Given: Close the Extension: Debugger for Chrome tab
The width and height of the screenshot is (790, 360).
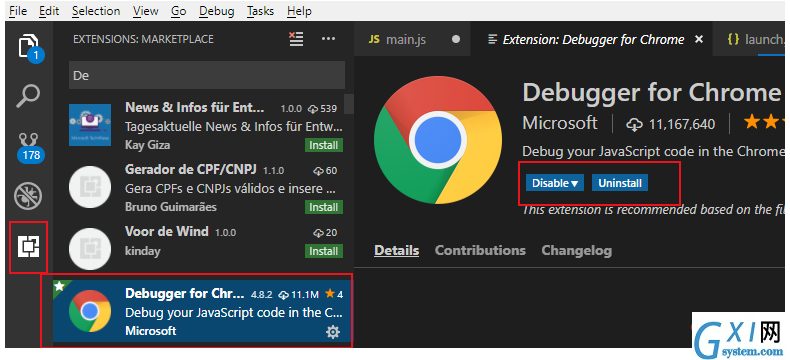Looking at the screenshot, I should [698, 39].
